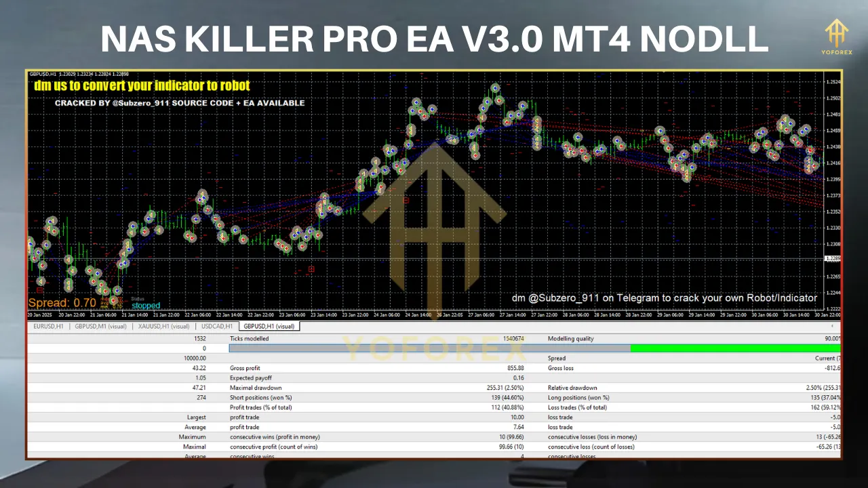Click 'Loss trades (% of total)' label

tap(578, 407)
